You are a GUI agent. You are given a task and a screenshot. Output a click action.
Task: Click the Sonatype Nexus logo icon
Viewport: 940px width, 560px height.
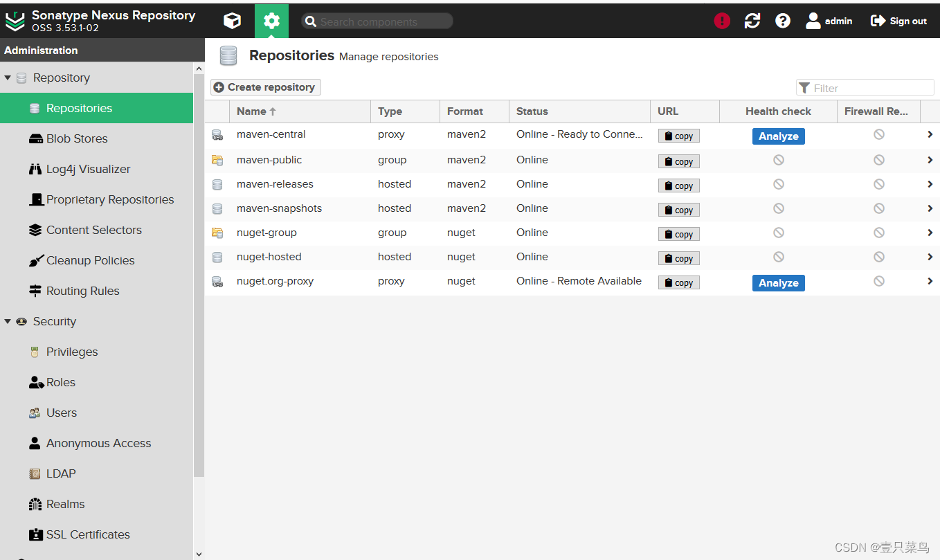pos(15,21)
